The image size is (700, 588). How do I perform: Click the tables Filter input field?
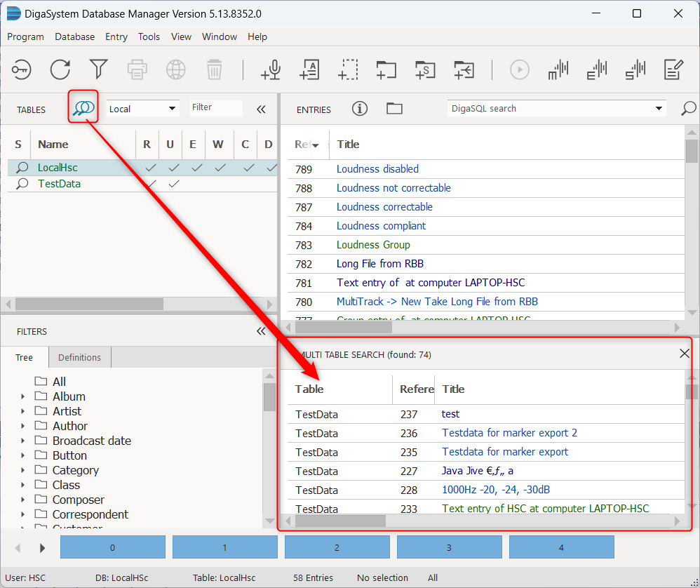(215, 108)
